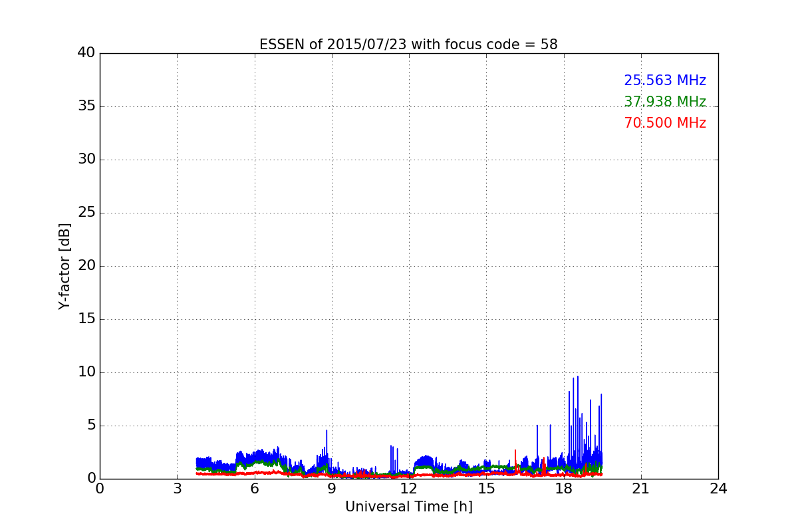Click the x-axis tick label 21

click(x=641, y=488)
